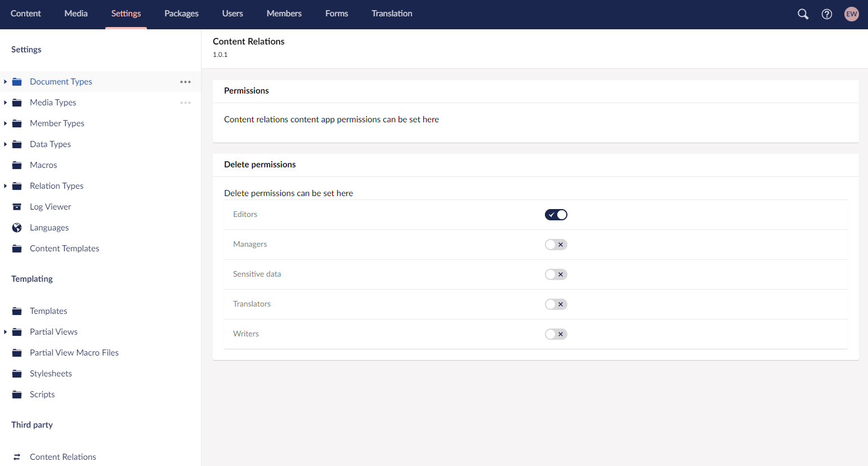Open Scripts under Templating
Image resolution: width=868 pixels, height=466 pixels.
click(42, 394)
